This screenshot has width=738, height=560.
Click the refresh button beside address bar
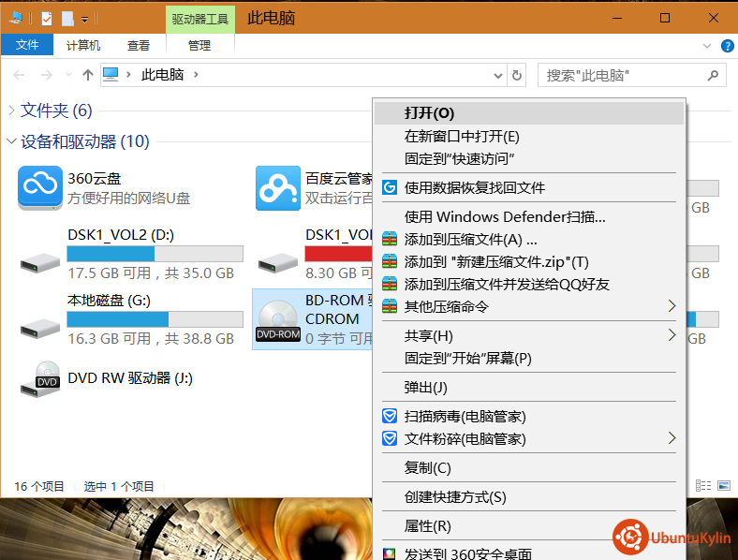518,75
